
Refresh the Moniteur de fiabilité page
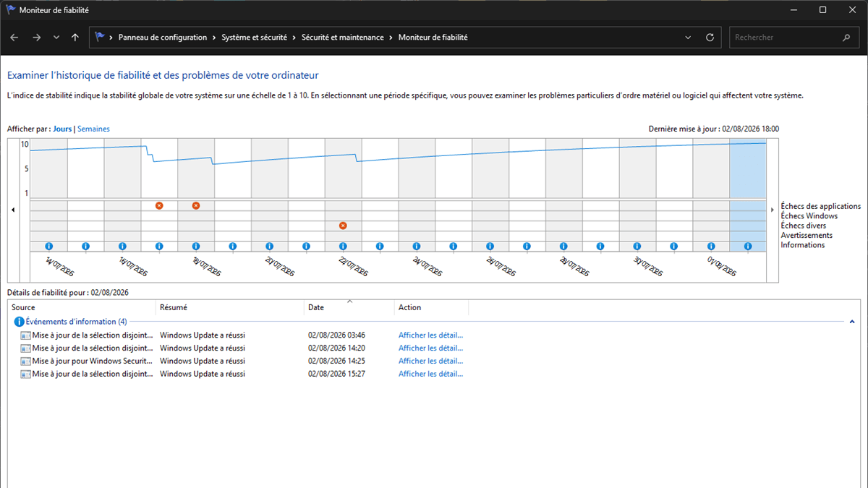coord(710,38)
